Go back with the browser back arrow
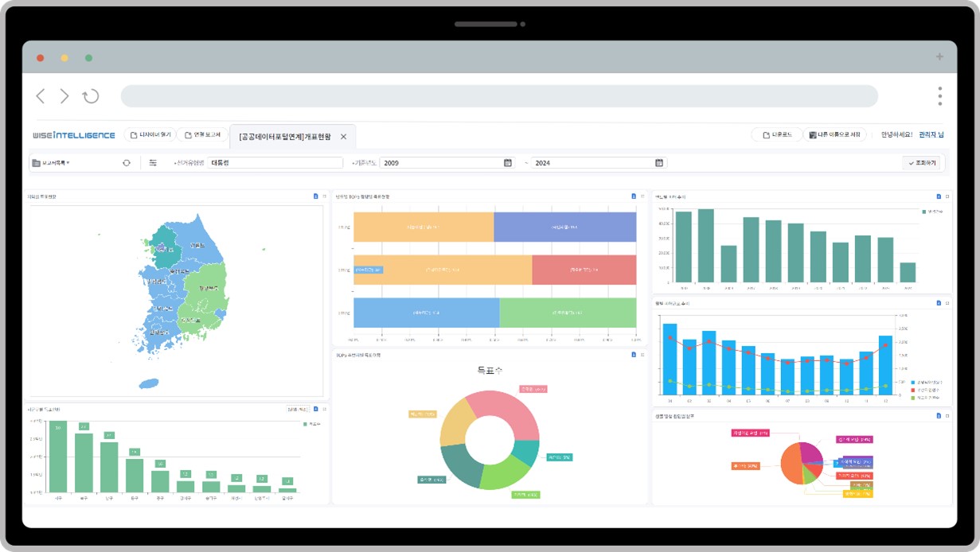The height and width of the screenshot is (552, 980). pyautogui.click(x=41, y=96)
